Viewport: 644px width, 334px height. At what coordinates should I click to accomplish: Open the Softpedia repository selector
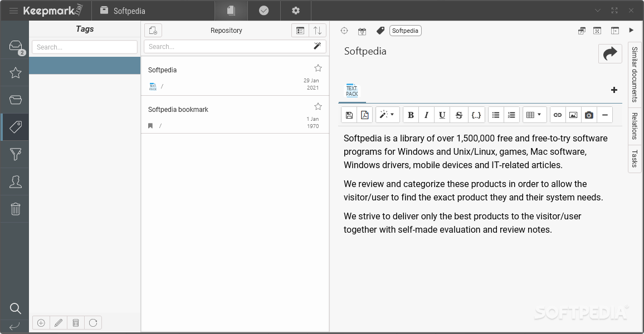(x=123, y=11)
